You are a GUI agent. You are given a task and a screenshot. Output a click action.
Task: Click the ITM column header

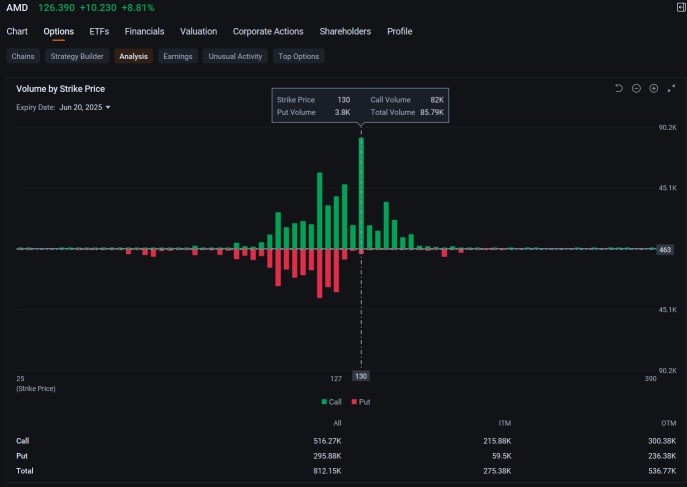[x=505, y=423]
